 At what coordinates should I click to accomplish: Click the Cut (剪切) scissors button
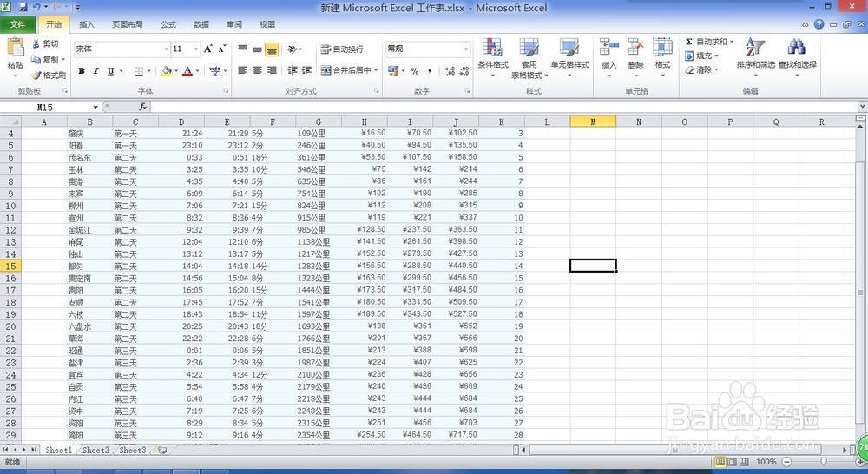[x=45, y=43]
